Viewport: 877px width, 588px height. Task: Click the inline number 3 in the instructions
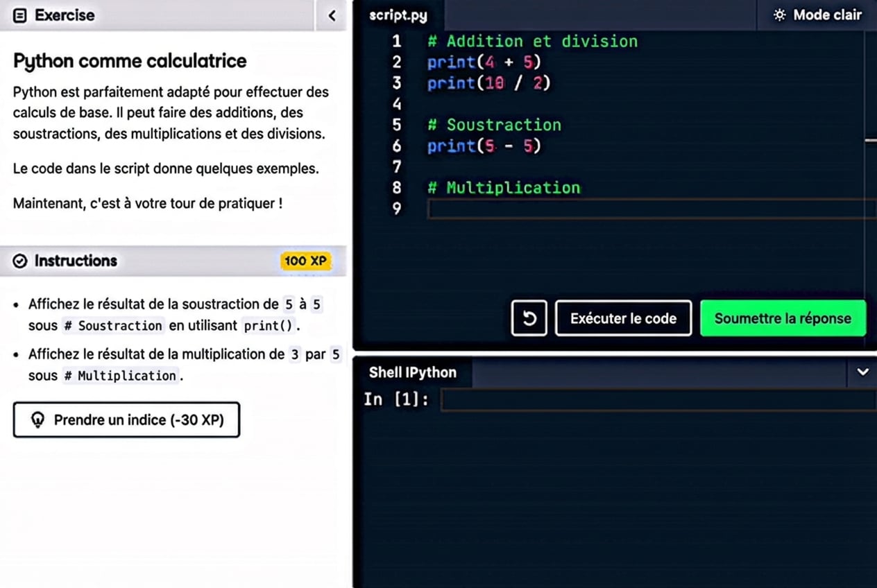point(295,354)
